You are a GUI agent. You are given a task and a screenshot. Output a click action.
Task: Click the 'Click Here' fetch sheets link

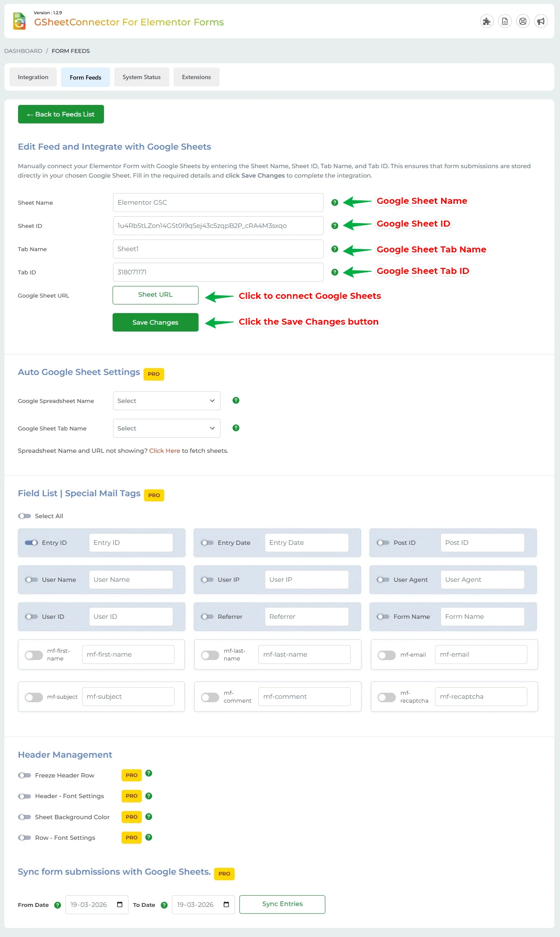coord(165,451)
